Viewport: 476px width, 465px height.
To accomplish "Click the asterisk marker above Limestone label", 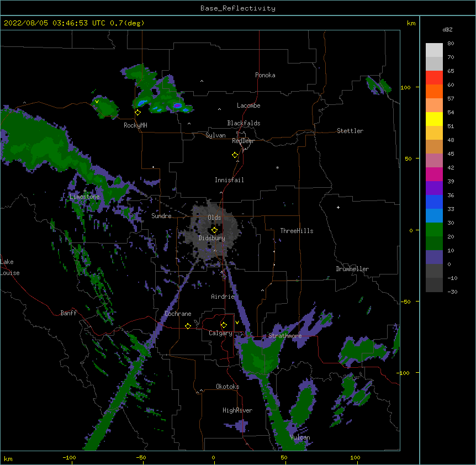I will (84, 191).
